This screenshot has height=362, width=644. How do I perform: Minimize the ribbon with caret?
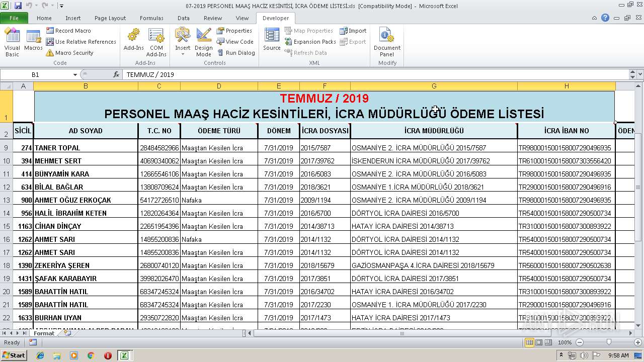point(595,18)
